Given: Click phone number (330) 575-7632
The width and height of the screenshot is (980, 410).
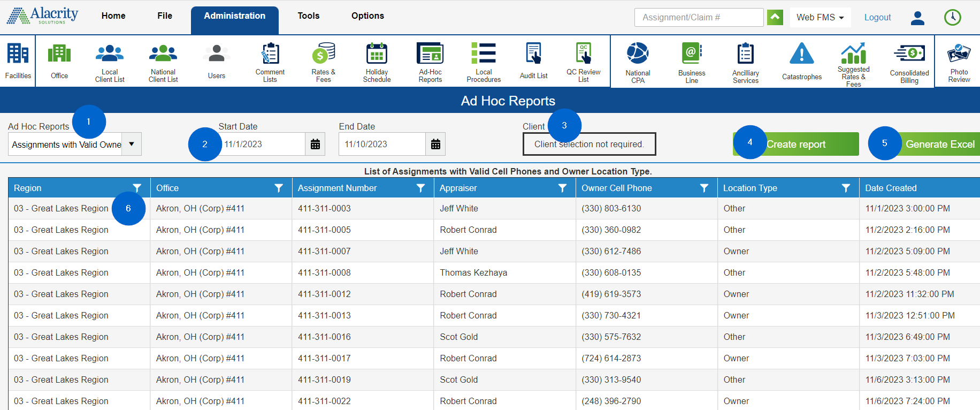Looking at the screenshot, I should (611, 337).
